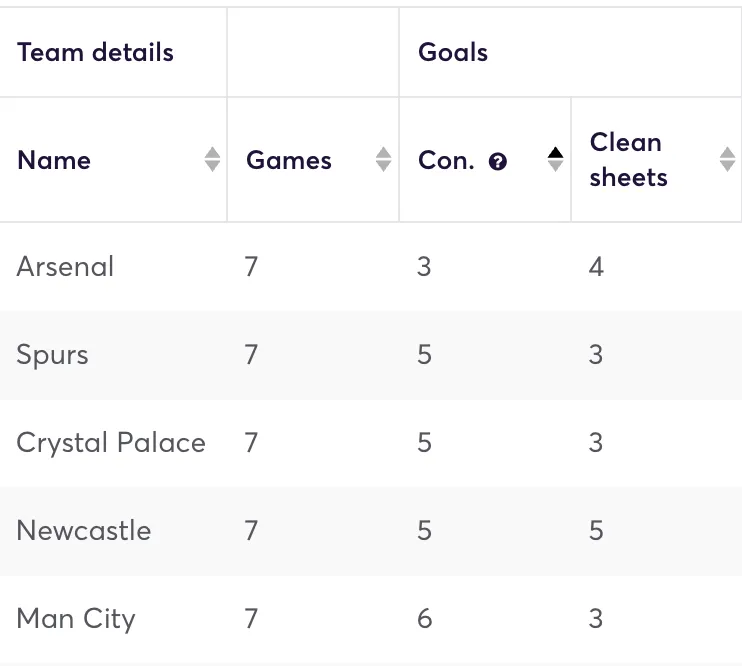Sort table by Games column arrows
Screen dimensions: 742x666
tap(383, 159)
